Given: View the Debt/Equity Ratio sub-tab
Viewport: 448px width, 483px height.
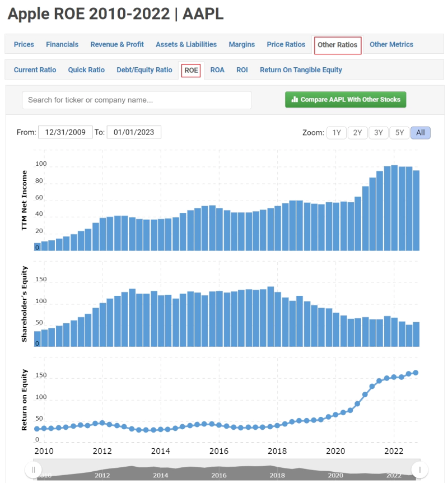Looking at the screenshot, I should 144,70.
